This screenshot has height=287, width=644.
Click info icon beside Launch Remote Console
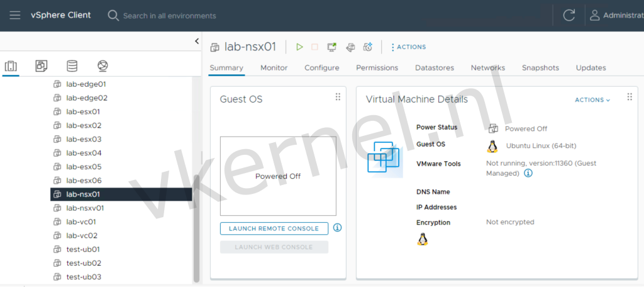[337, 227]
